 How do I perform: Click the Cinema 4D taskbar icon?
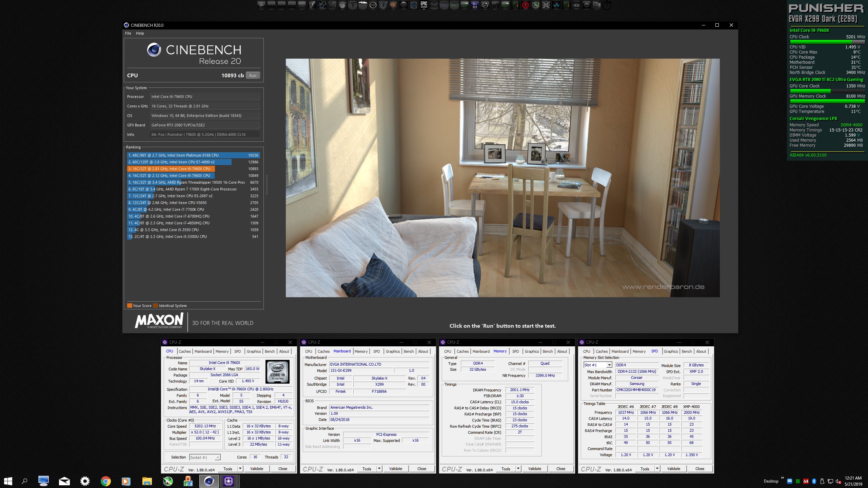coord(209,481)
